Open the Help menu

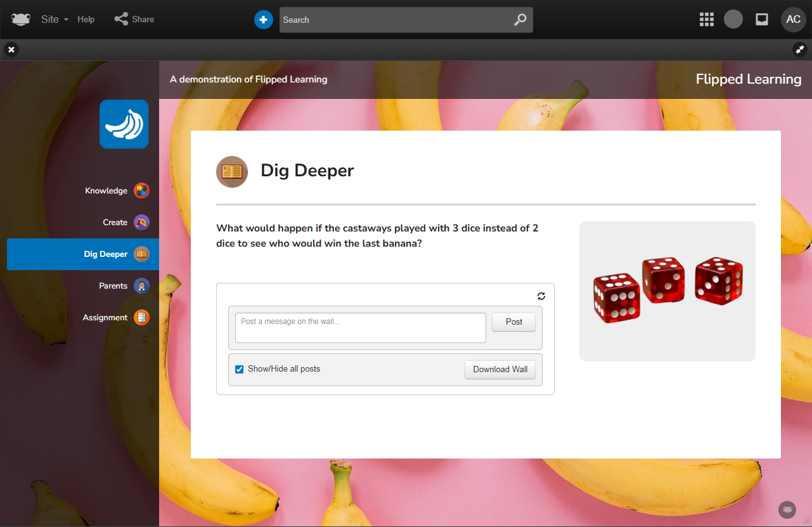coord(86,20)
